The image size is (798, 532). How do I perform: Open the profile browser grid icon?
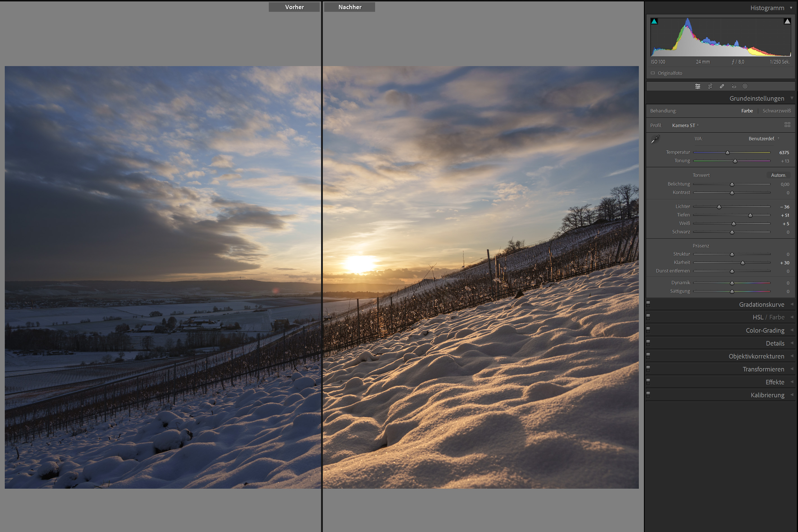point(788,125)
